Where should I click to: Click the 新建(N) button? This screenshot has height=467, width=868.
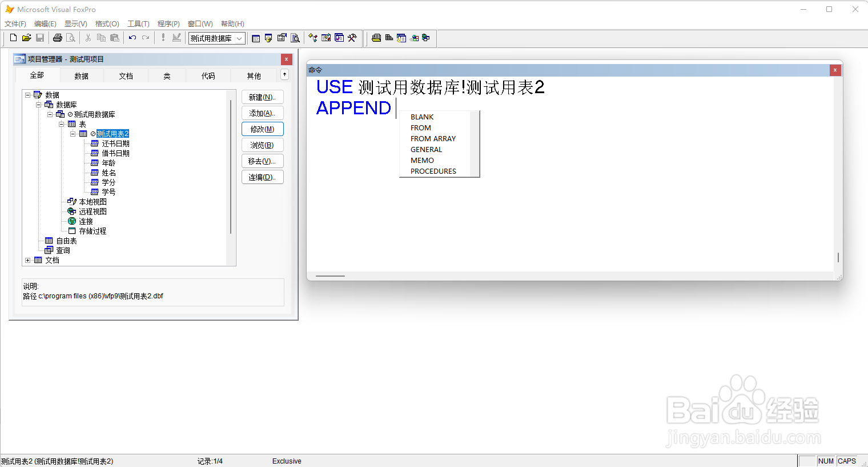(263, 97)
